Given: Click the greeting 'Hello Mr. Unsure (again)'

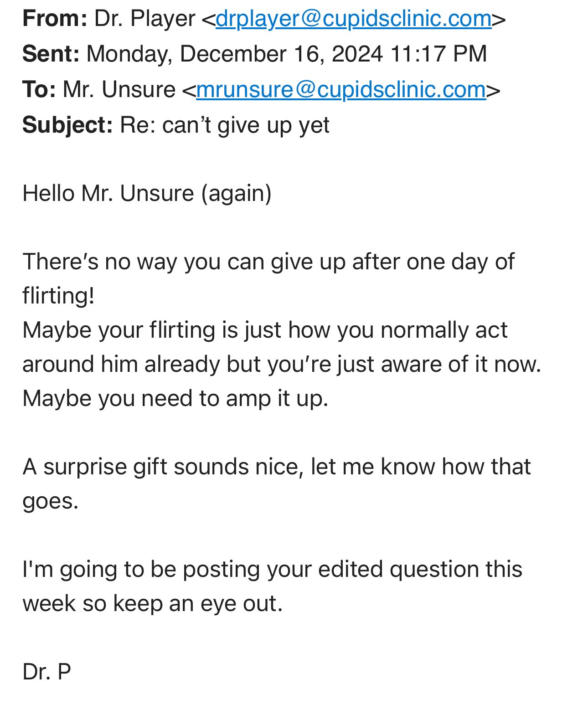Looking at the screenshot, I should [147, 194].
